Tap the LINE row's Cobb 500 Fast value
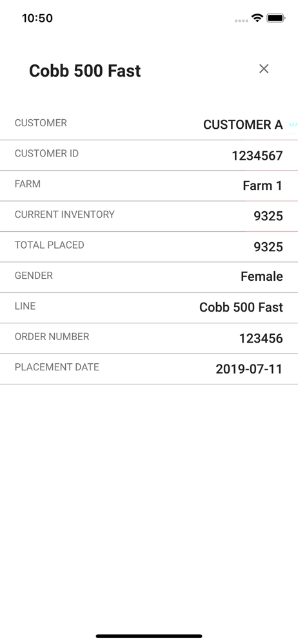298x644 pixels. click(x=241, y=307)
